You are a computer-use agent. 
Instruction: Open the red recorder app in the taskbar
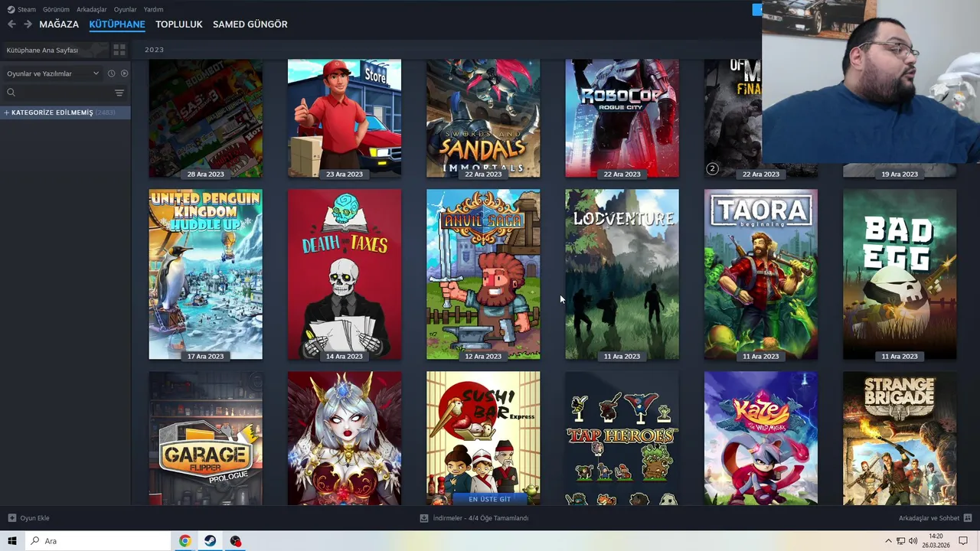[235, 541]
